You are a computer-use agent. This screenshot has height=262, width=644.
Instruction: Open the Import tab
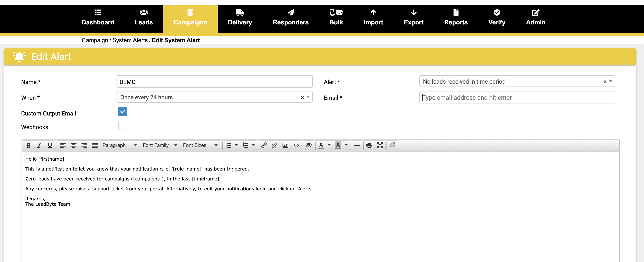(373, 19)
